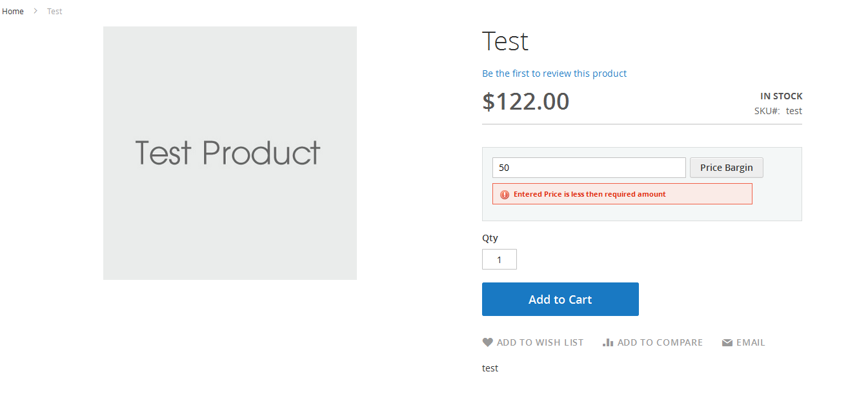Viewport: 868px width, 394px height.
Task: Click the 'Entered Price is less' error message
Action: coord(589,194)
